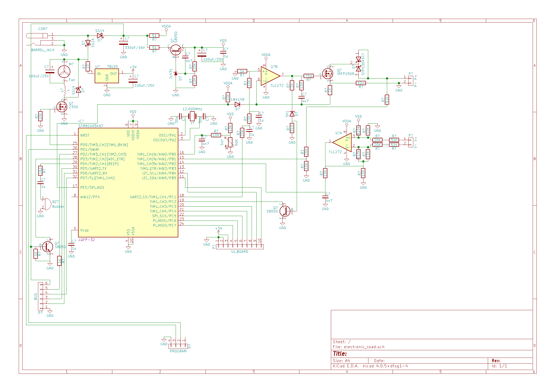
Task: Click the 12.000MHz crystal symbol
Action: [x=192, y=116]
